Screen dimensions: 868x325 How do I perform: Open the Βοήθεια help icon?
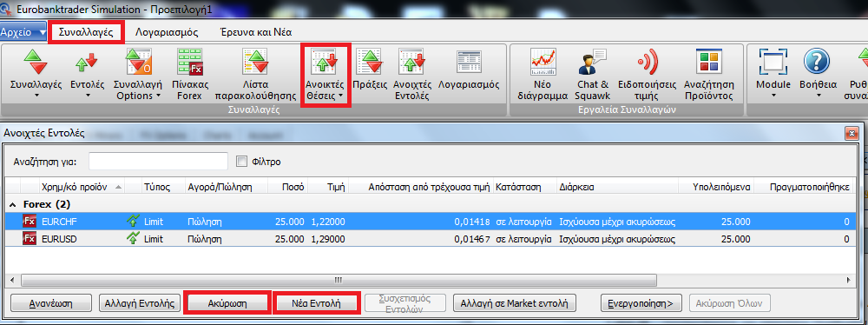point(817,61)
